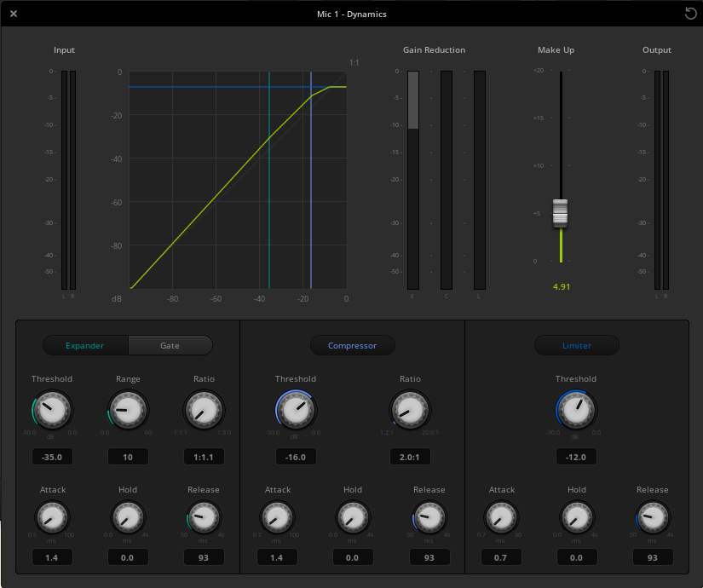Click the Expander Attack knob
This screenshot has height=588, width=703.
pyautogui.click(x=52, y=517)
